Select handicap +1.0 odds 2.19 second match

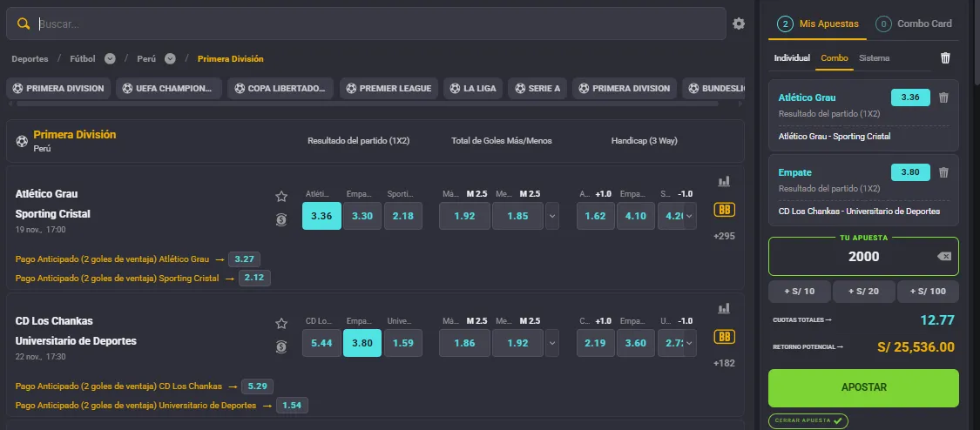pos(596,343)
